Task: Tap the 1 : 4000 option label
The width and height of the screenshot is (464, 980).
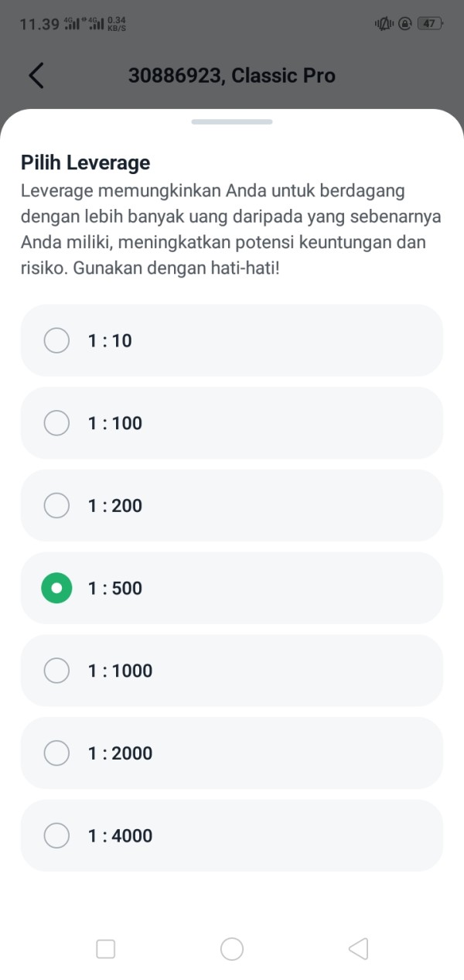Action: (120, 835)
